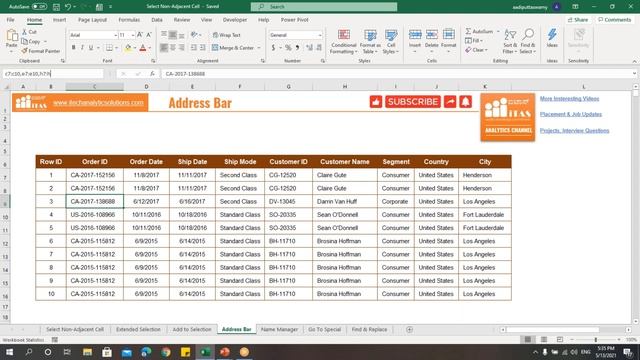Click the Share button
The height and width of the screenshot is (360, 640).
pyautogui.click(x=578, y=20)
